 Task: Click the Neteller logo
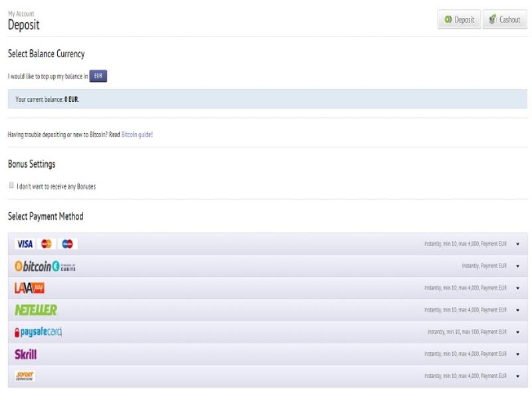tap(36, 310)
